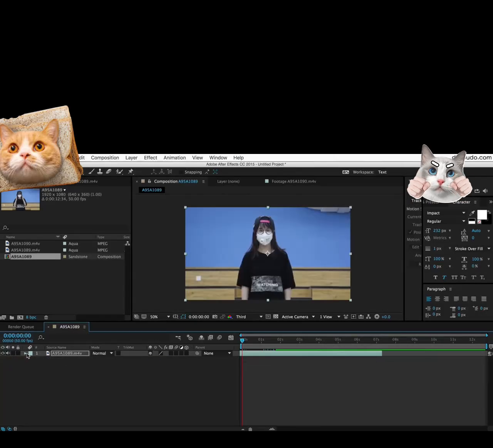The width and height of the screenshot is (493, 448).
Task: Center align text in Paragraph panel
Action: coord(437,299)
